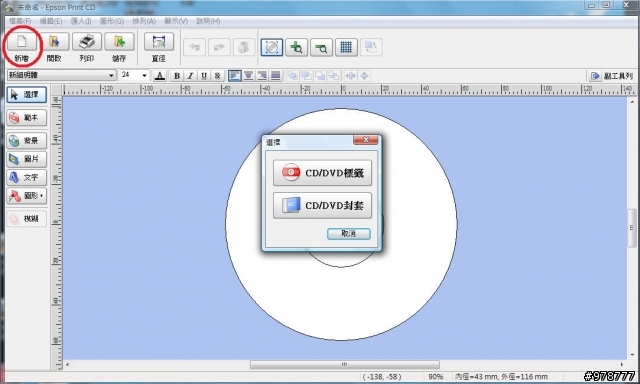Open the 圖形(G) menu

[x=112, y=21]
